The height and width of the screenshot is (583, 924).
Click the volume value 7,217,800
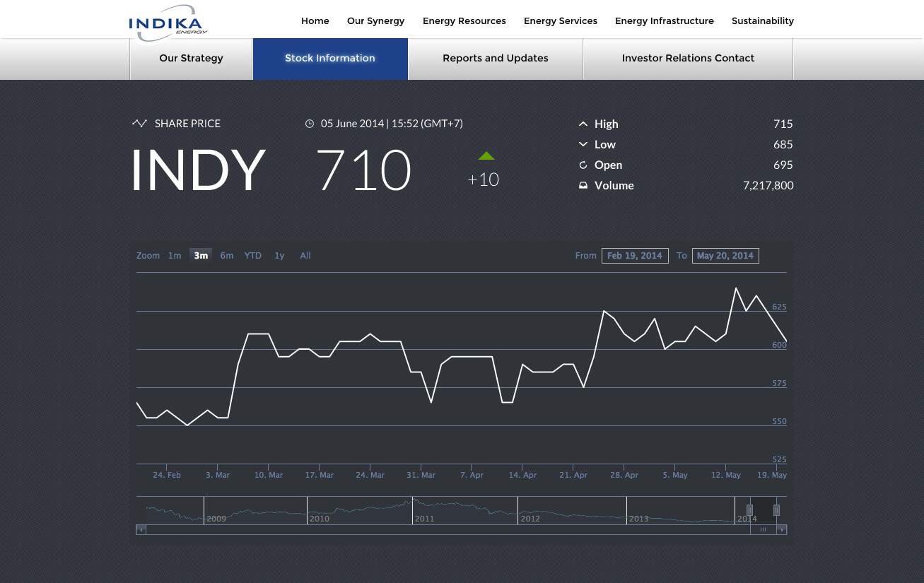point(768,185)
